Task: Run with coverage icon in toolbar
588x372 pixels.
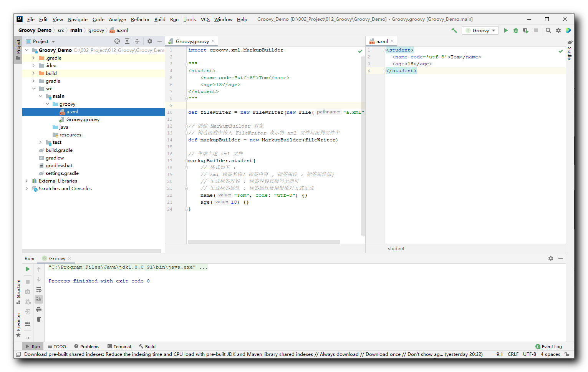Action: tap(526, 30)
